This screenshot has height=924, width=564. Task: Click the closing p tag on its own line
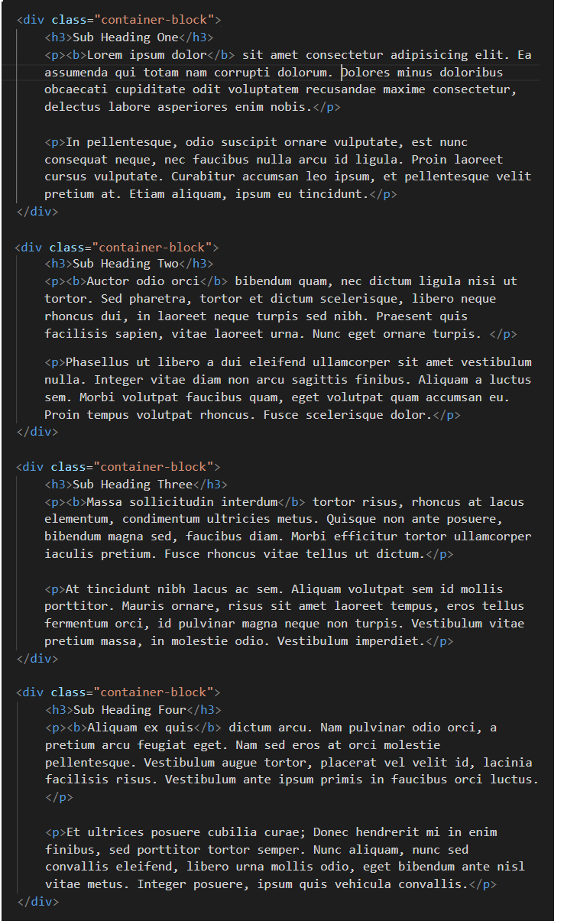tap(58, 797)
